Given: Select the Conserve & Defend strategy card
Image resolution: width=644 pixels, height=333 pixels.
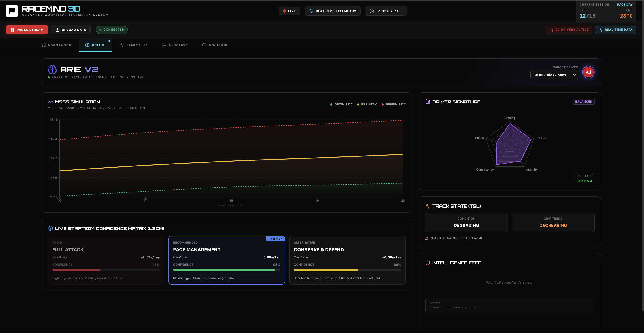Looking at the screenshot, I should tap(347, 260).
